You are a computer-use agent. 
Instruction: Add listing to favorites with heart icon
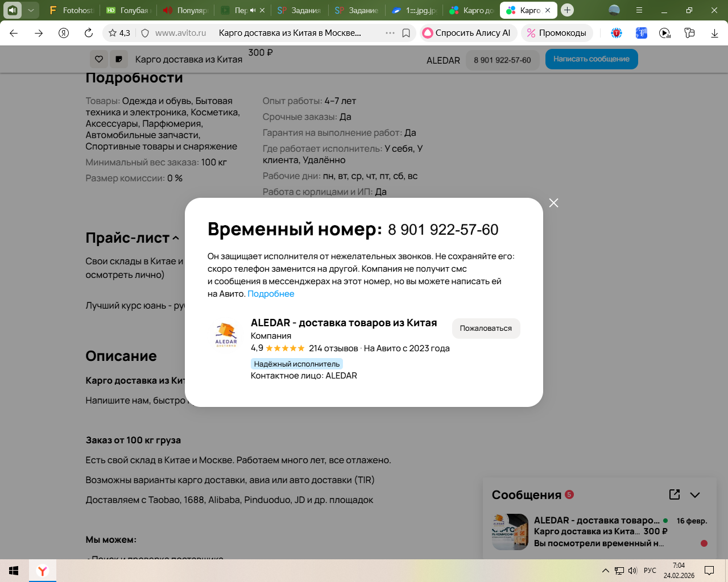point(99,59)
